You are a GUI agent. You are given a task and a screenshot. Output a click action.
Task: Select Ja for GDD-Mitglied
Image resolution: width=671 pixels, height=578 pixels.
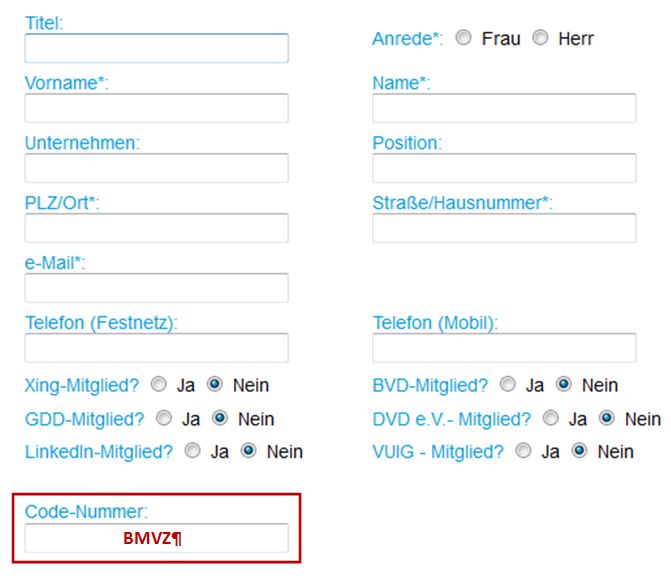point(164,418)
